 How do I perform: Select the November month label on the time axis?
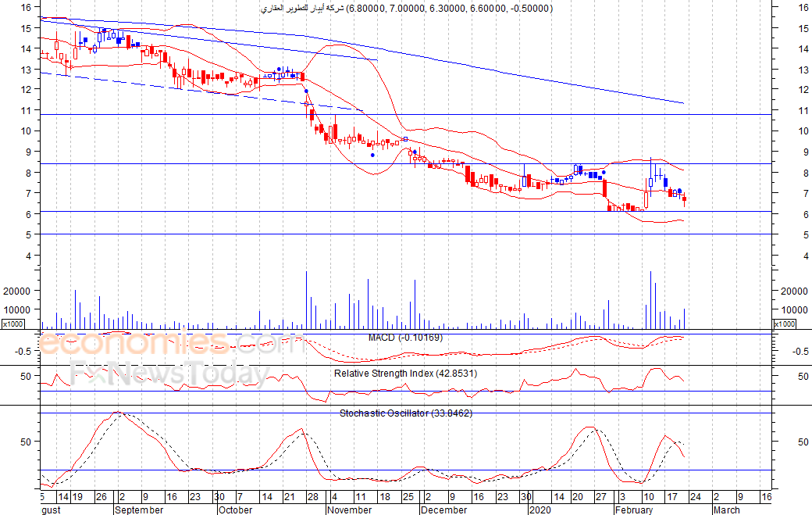click(x=350, y=510)
